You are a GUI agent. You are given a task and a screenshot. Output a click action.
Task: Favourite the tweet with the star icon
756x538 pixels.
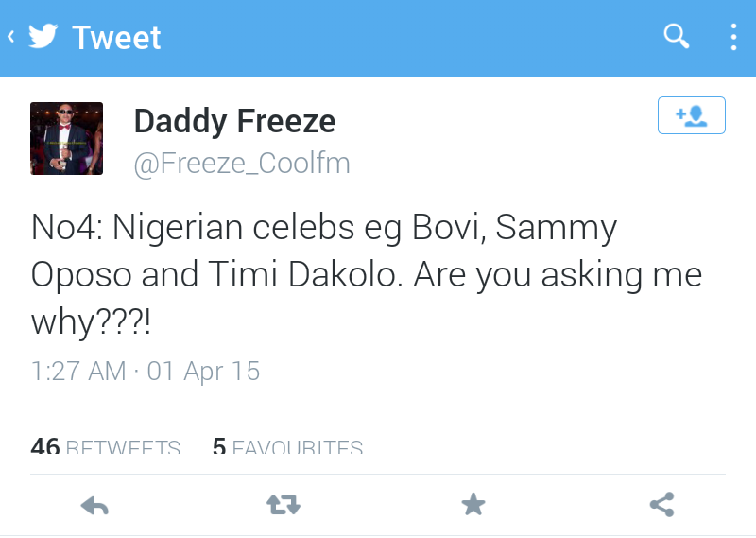coord(472,506)
